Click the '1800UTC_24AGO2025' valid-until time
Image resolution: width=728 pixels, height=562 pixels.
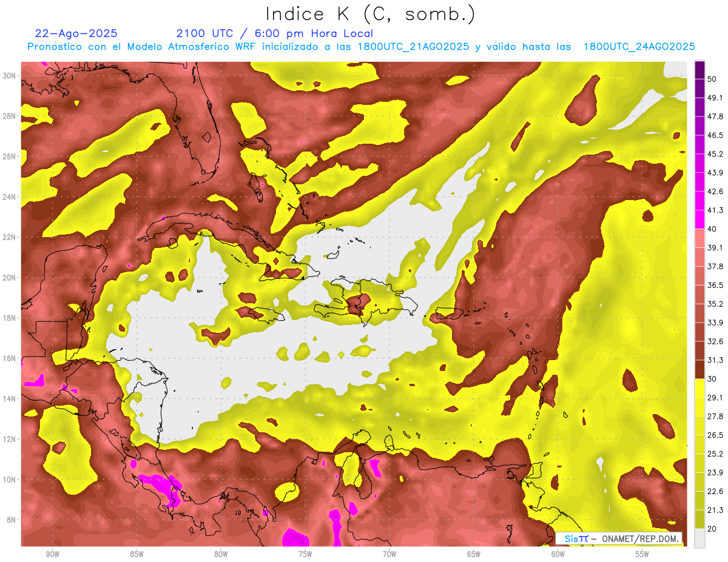639,47
